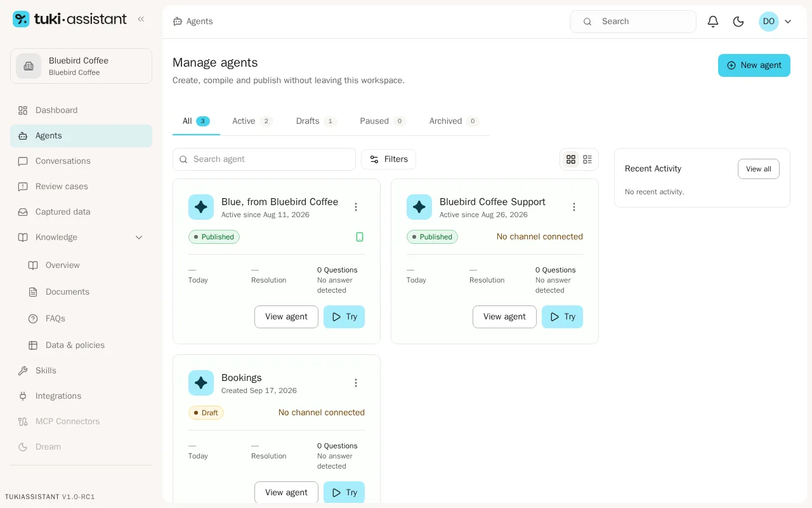Open Integrations in the sidebar
This screenshot has height=508, width=812.
coord(81,396)
